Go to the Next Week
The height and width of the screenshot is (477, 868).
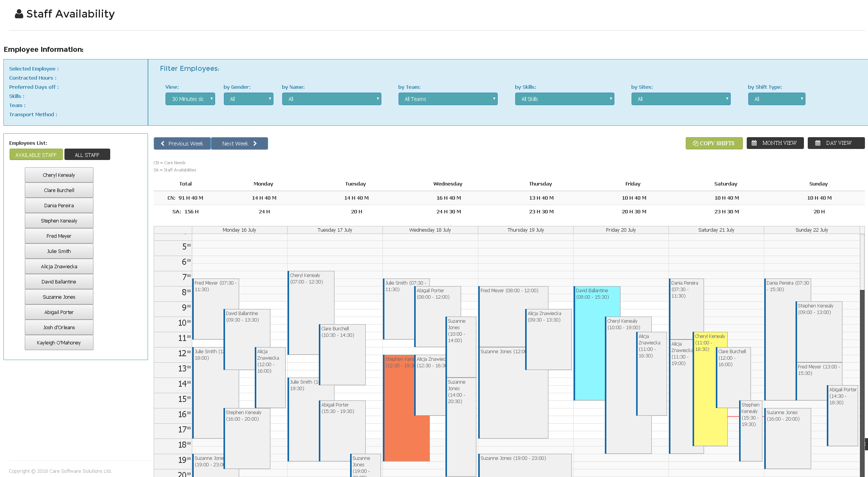240,144
